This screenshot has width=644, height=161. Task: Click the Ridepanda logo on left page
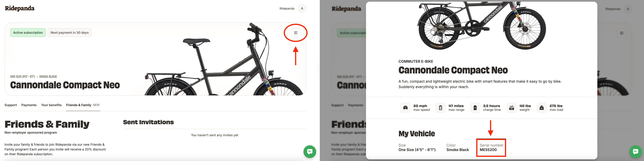pos(20,8)
